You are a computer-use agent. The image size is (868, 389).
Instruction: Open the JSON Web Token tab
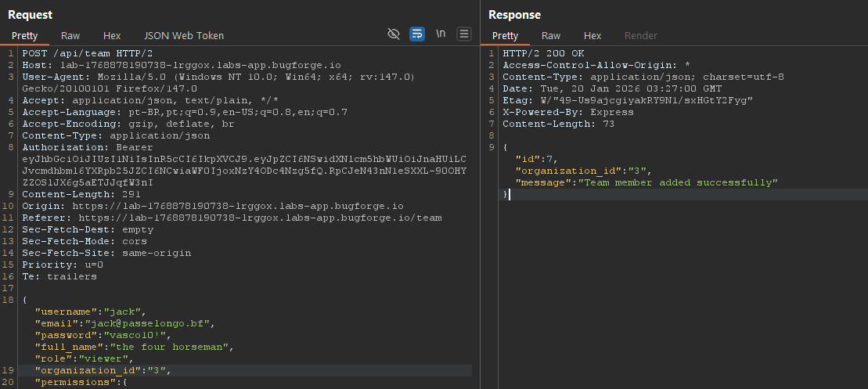(184, 35)
